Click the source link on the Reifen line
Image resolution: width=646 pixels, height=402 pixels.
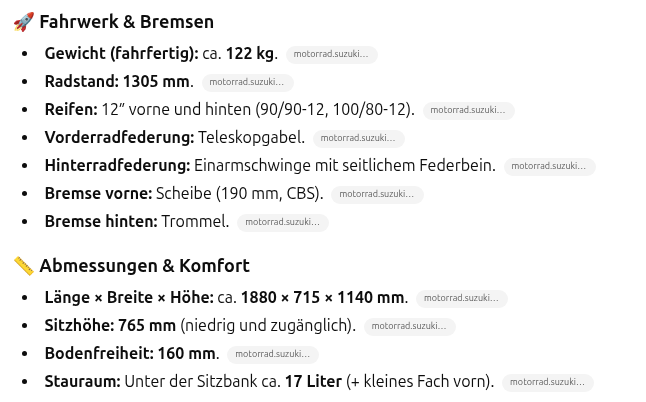(468, 110)
